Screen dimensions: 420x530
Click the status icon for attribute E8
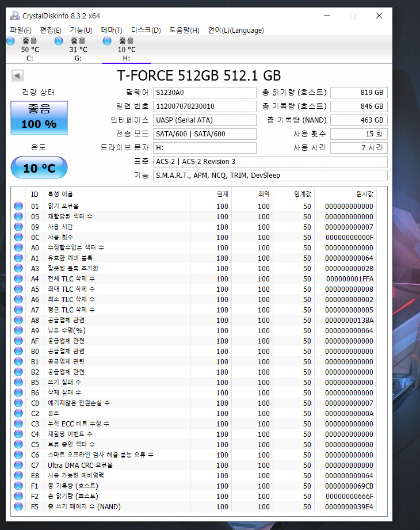(18, 475)
